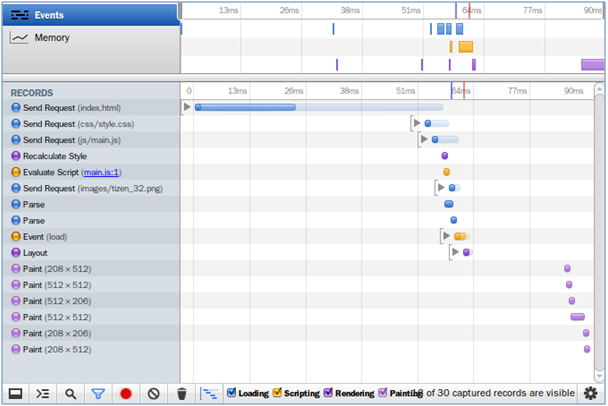The image size is (608, 406).
Task: Clear the recorded timeline entries
Action: click(154, 394)
